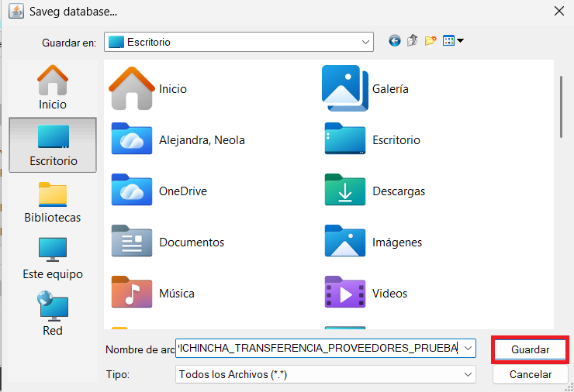Select the Música folder icon
The height and width of the screenshot is (392, 574).
click(132, 293)
